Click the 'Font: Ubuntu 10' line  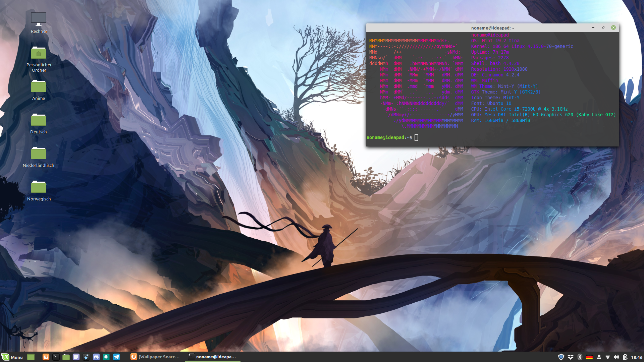tap(491, 103)
